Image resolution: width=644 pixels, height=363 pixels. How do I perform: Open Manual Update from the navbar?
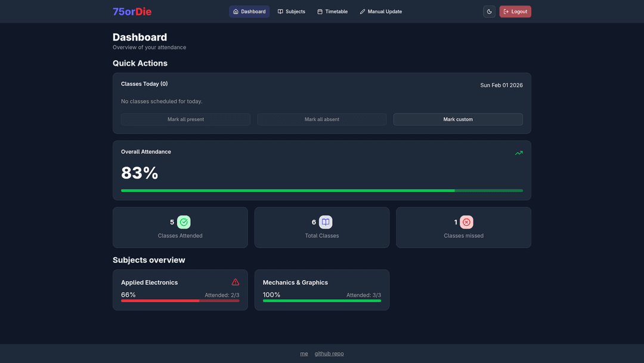[x=380, y=11]
